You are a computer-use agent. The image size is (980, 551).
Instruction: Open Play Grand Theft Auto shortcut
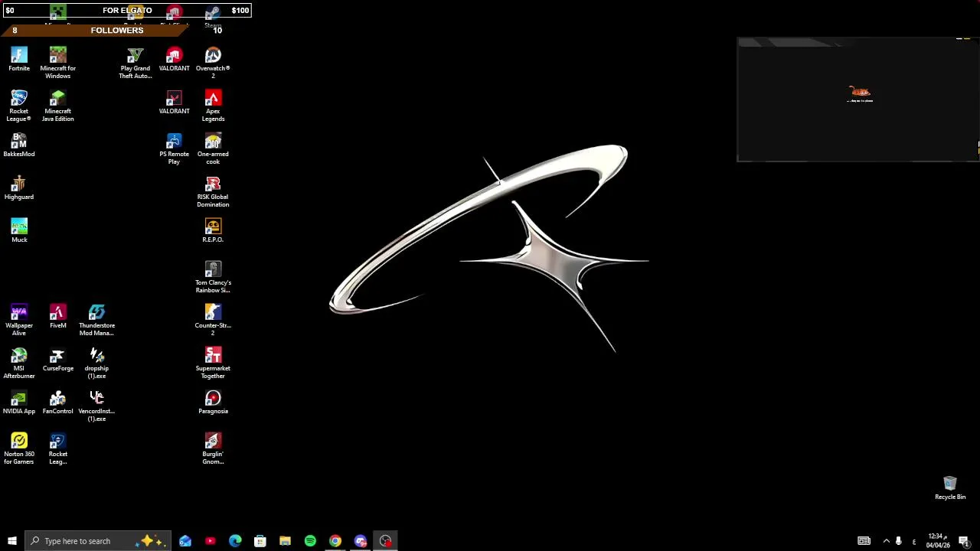coord(136,63)
